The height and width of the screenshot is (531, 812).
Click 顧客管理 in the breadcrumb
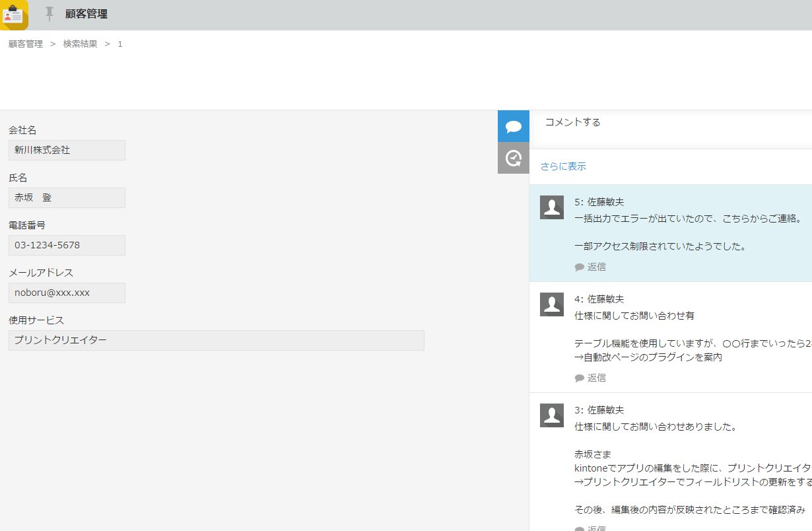pos(26,44)
